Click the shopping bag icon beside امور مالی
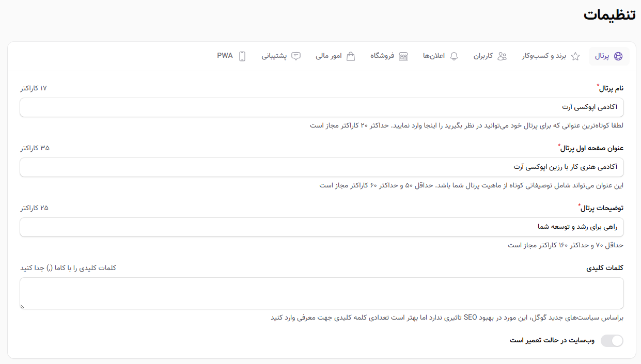Viewport: 641px width, 364px height. (x=351, y=56)
